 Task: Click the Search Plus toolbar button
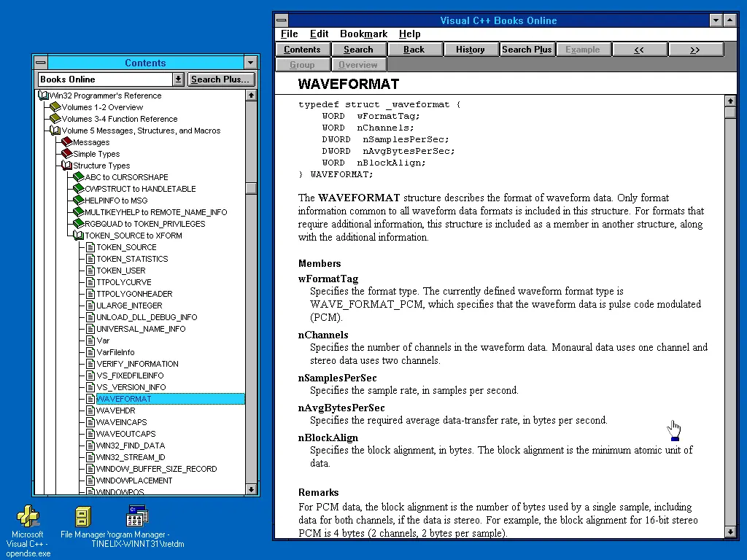527,50
